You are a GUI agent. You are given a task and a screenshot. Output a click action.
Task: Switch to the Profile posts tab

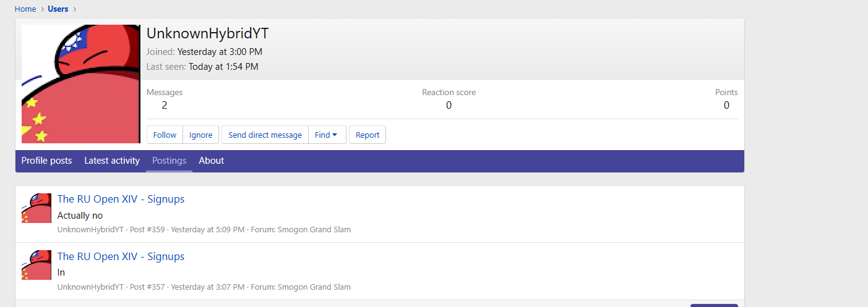46,161
